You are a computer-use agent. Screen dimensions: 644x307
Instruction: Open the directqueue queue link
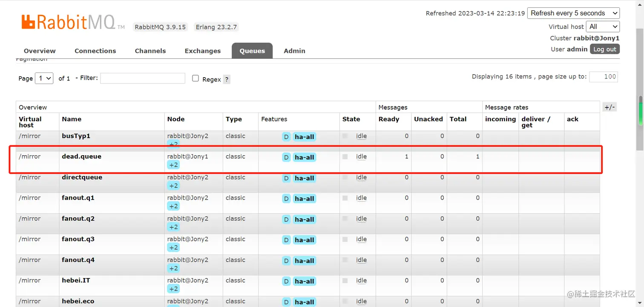pyautogui.click(x=82, y=177)
